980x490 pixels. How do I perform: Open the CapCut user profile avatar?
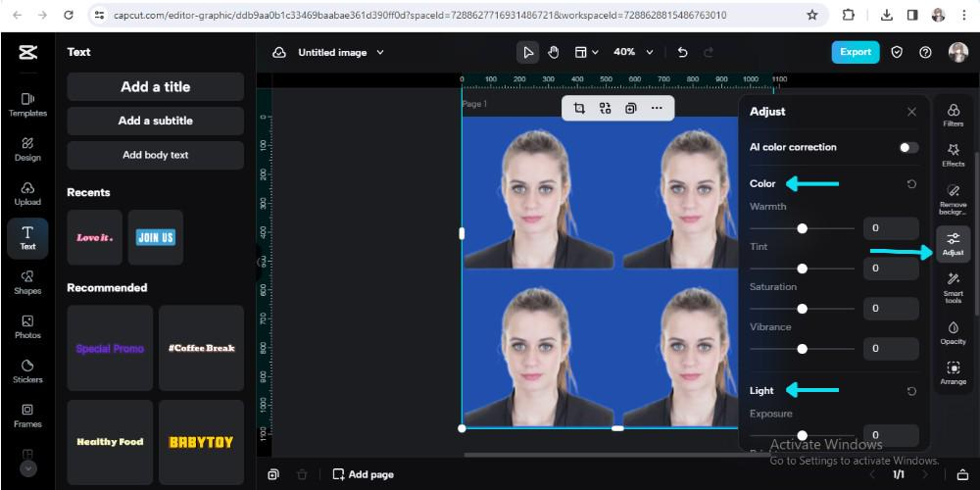click(x=958, y=53)
